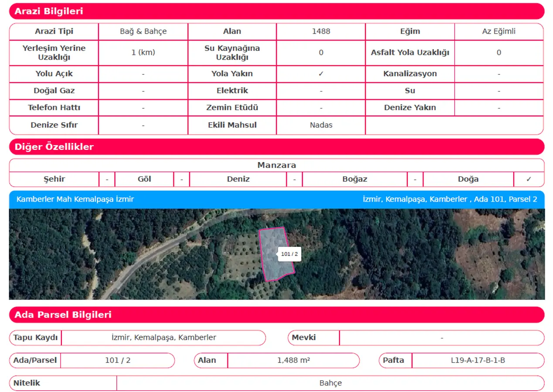This screenshot has height=392, width=553.
Task: Click the Tapu Kaydı value field
Action: click(163, 338)
